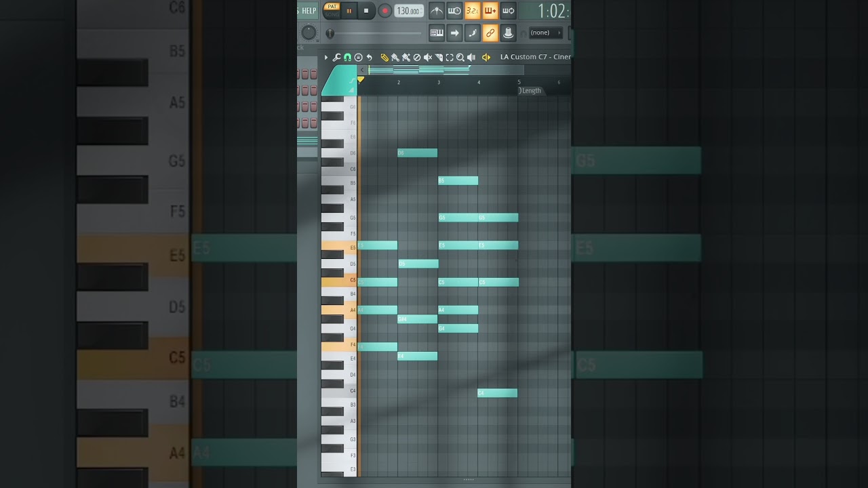Click the Length marker on timeline

point(530,91)
